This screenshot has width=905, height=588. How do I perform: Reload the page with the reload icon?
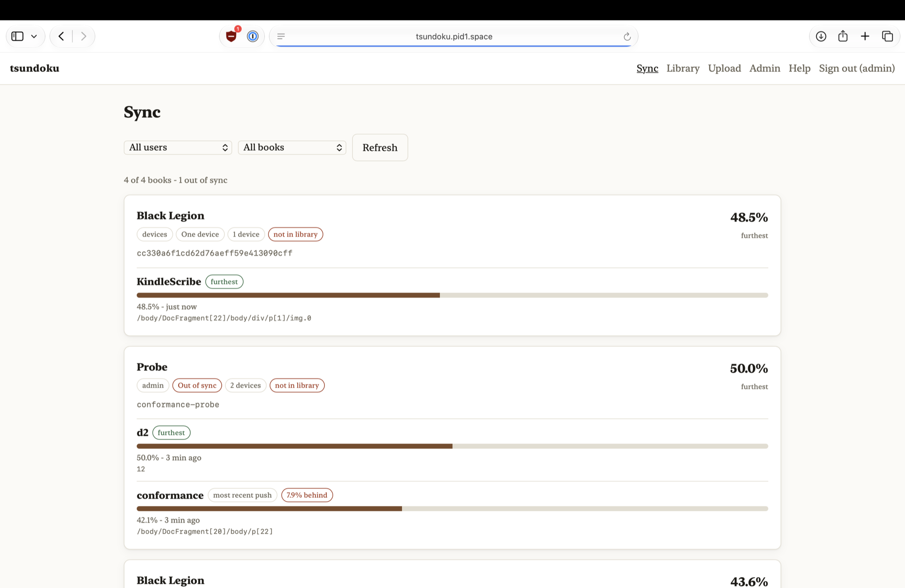point(627,36)
